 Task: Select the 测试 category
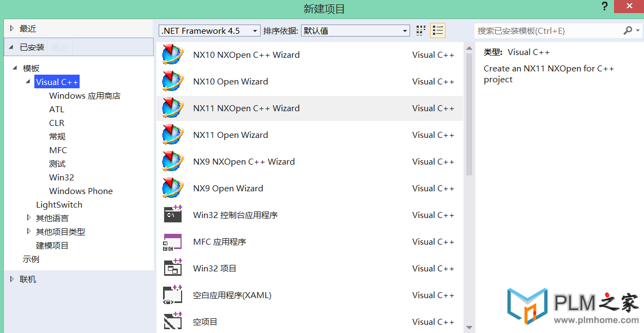[57, 164]
